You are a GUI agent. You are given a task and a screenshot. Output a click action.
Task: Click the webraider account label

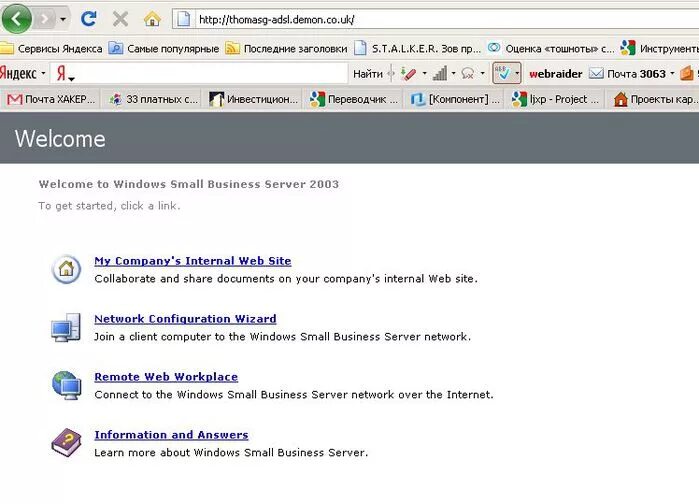click(x=555, y=74)
